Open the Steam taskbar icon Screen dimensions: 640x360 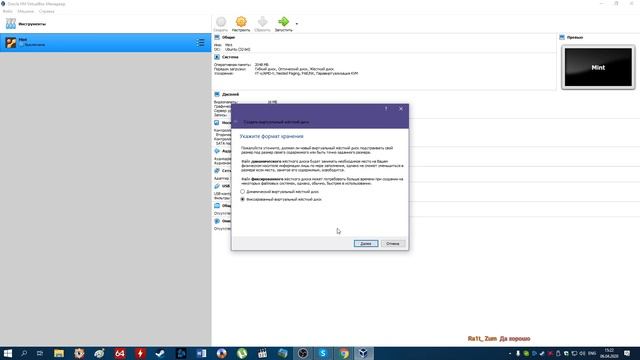coord(160,353)
